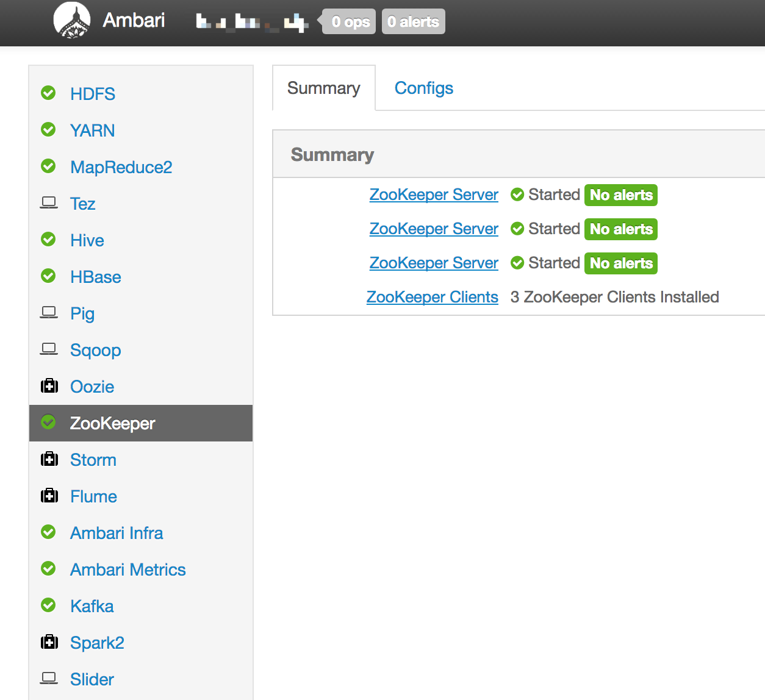This screenshot has width=765, height=700.
Task: Click the first server's No alerts badge
Action: click(621, 195)
